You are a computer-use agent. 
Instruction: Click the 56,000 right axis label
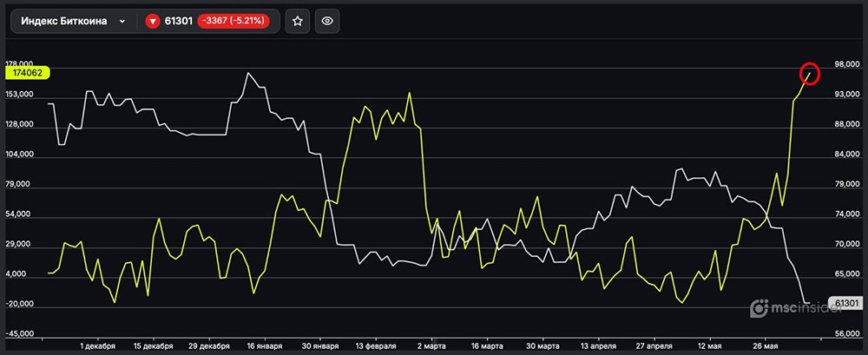click(x=846, y=334)
